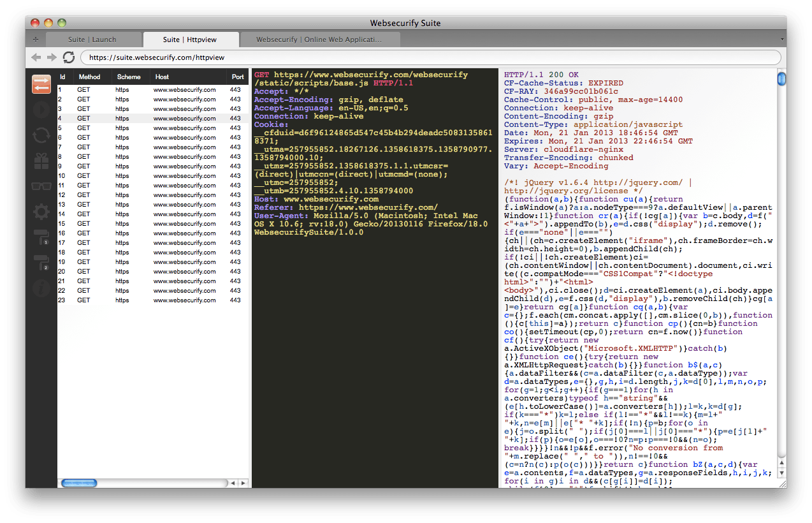Reload the page with the refresh icon
This screenshot has height=523, width=812.
point(69,57)
